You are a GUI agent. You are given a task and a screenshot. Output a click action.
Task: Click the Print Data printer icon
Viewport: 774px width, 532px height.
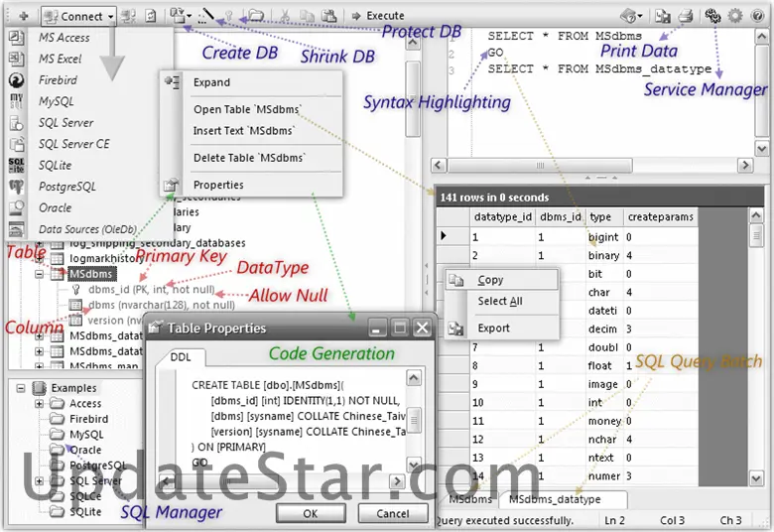click(686, 16)
